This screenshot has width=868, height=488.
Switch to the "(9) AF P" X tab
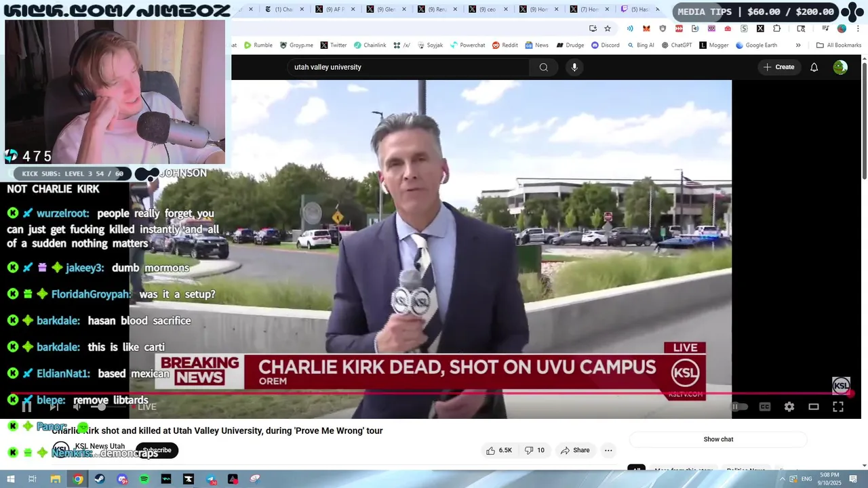335,9
